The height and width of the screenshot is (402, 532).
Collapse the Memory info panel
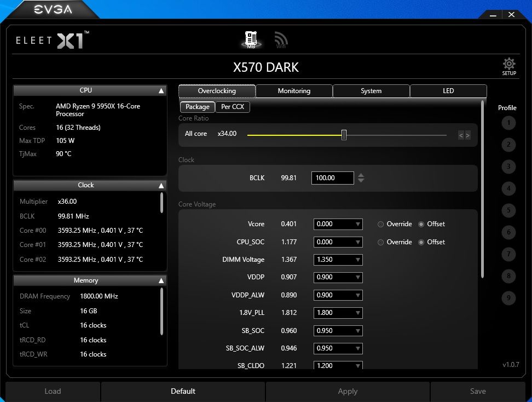(x=161, y=280)
